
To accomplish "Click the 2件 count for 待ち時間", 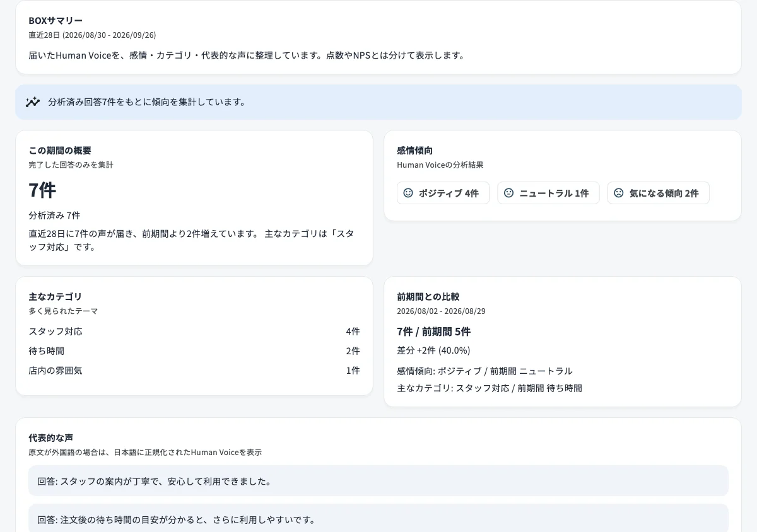I will (353, 351).
